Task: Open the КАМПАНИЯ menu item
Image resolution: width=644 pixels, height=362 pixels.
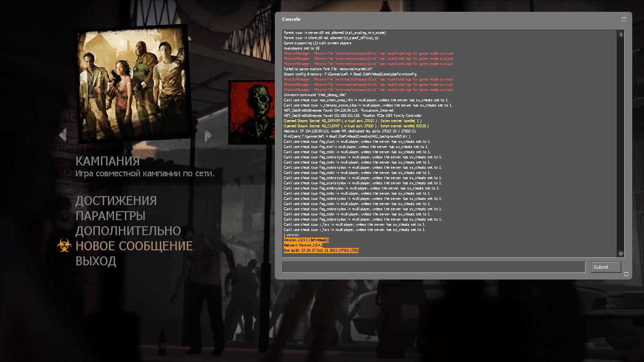Action: [x=107, y=161]
